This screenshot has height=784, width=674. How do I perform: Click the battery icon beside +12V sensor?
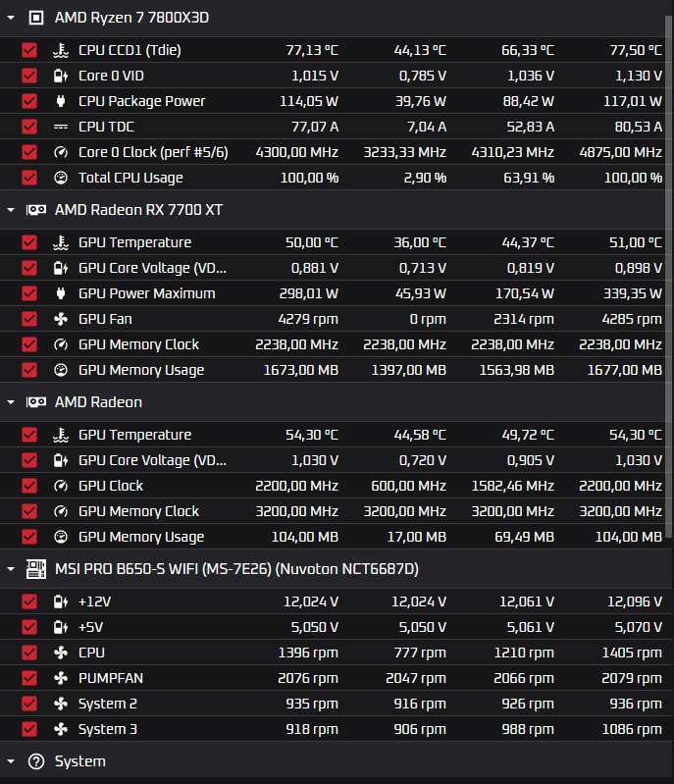(60, 601)
